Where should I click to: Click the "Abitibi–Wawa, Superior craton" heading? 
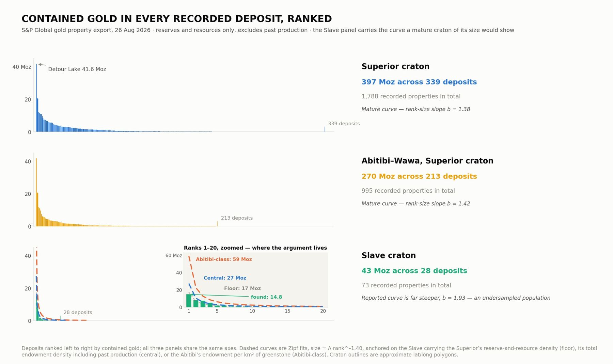[427, 161]
